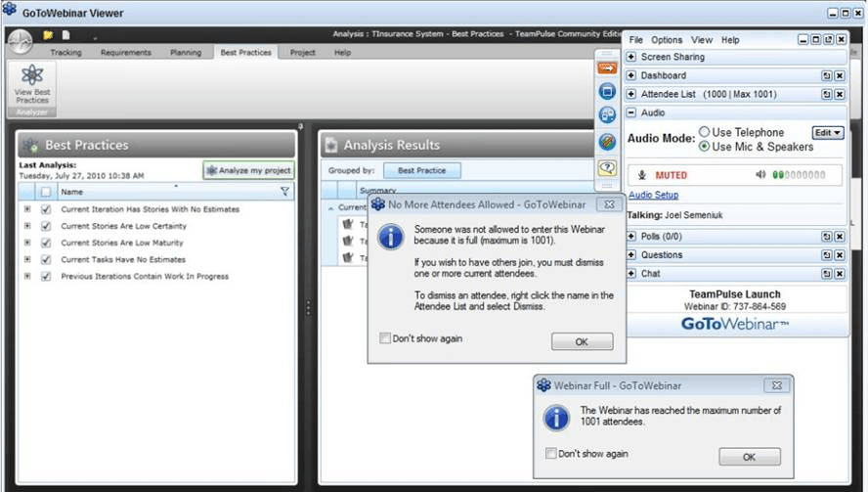Open the TeamPulse round application orb menu
868x492 pixels.
[x=20, y=41]
